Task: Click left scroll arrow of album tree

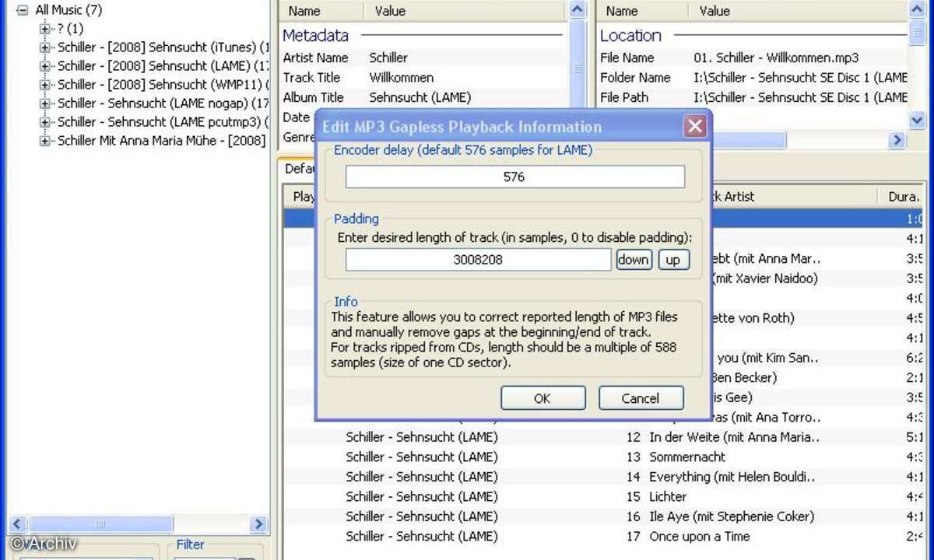Action: coord(18,524)
